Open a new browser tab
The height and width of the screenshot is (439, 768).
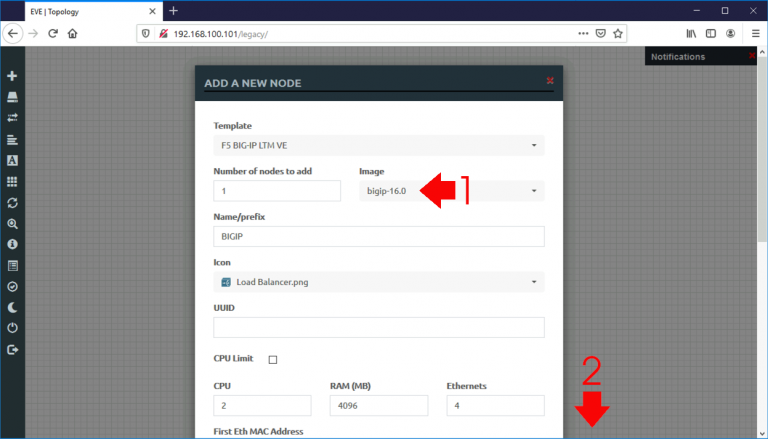point(173,11)
